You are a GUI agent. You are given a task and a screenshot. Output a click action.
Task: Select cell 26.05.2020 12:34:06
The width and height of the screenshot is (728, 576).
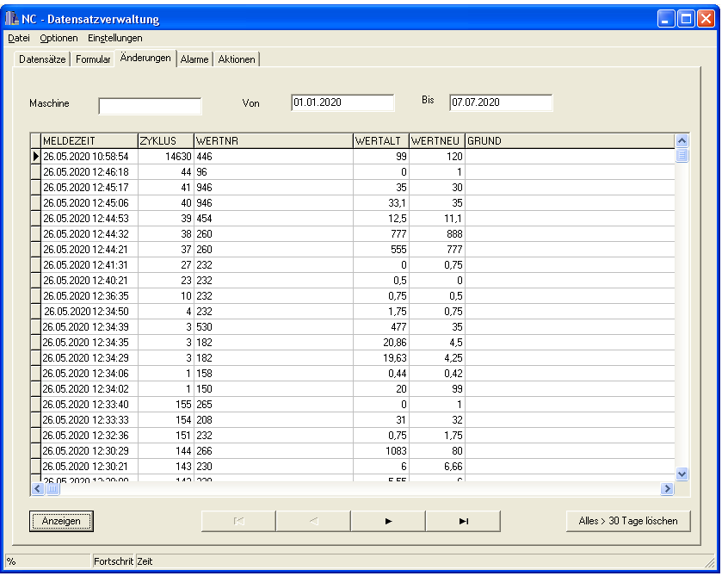pos(89,373)
